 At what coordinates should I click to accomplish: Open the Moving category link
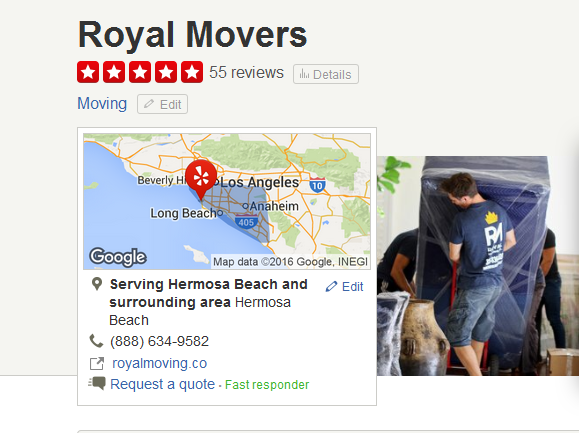pos(102,103)
